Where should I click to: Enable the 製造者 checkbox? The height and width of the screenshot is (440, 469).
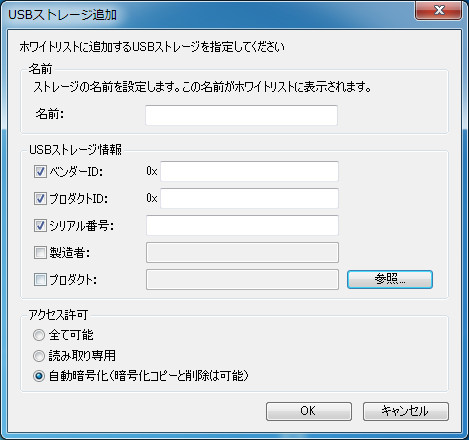coord(40,253)
